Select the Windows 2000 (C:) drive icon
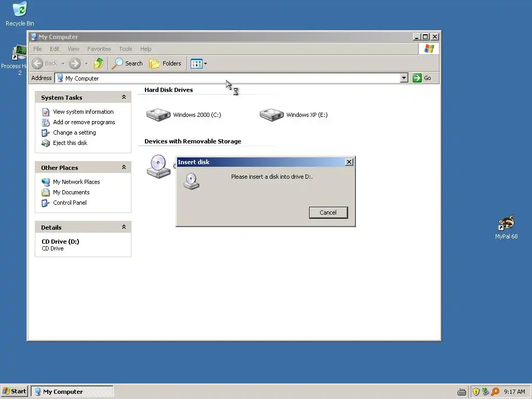The height and width of the screenshot is (399, 532). tap(158, 115)
